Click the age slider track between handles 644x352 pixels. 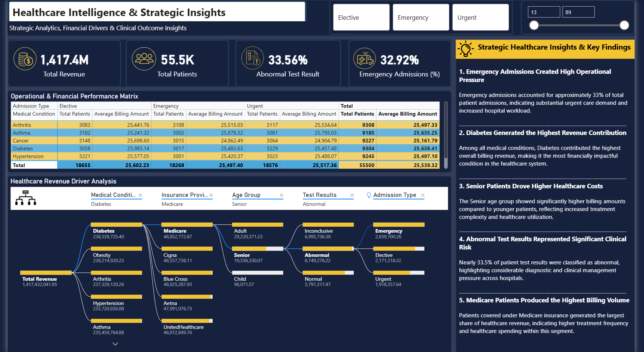[579, 25]
